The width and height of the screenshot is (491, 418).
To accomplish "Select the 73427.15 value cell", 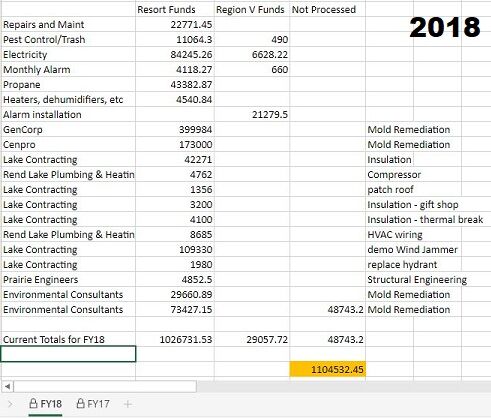I will pos(175,309).
